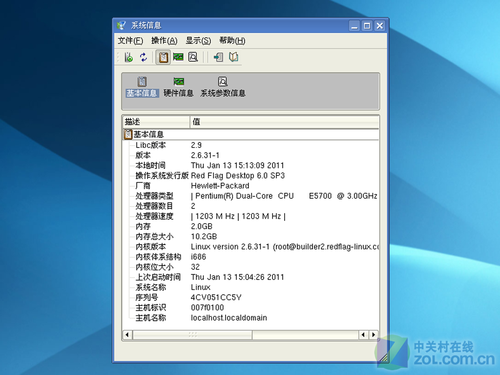Select the 内核体系结构 row

point(251,257)
